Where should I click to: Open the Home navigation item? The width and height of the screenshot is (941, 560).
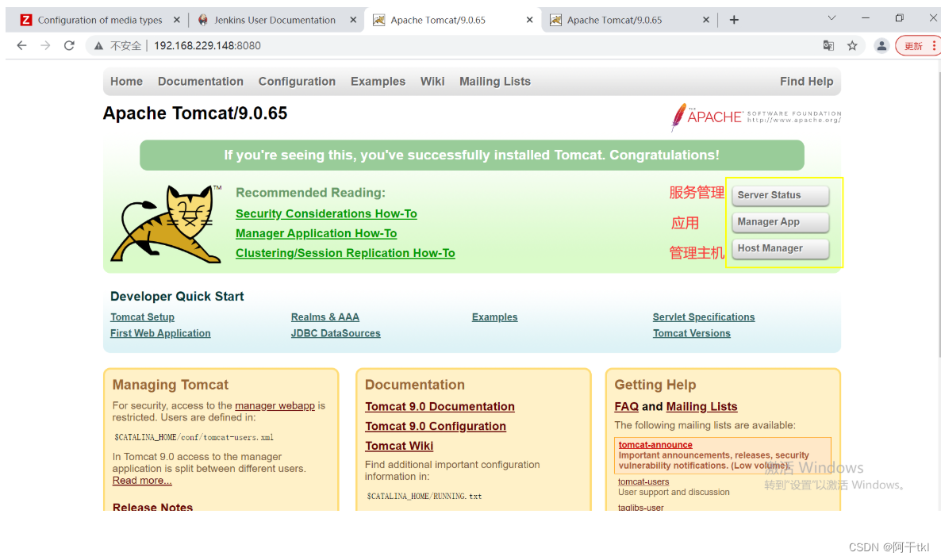coord(127,81)
